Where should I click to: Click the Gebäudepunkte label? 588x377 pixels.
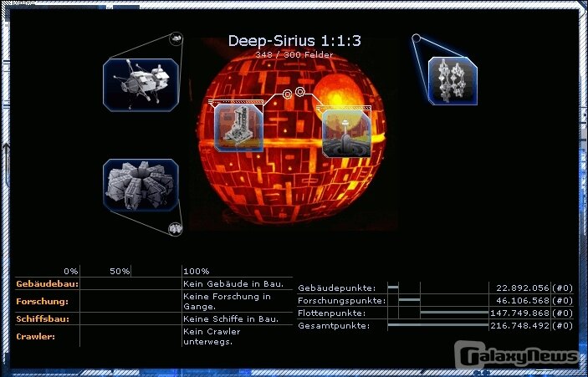[x=337, y=288]
